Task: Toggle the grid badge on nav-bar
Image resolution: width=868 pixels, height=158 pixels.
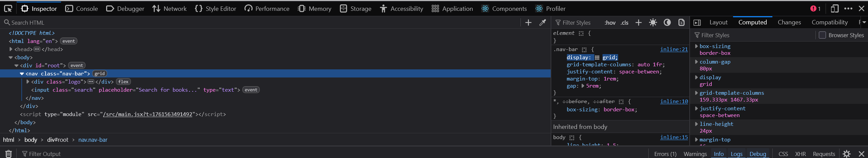Action: (100, 74)
